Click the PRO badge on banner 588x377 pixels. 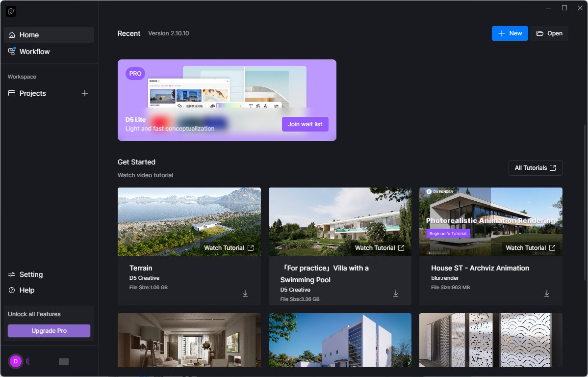tap(135, 74)
